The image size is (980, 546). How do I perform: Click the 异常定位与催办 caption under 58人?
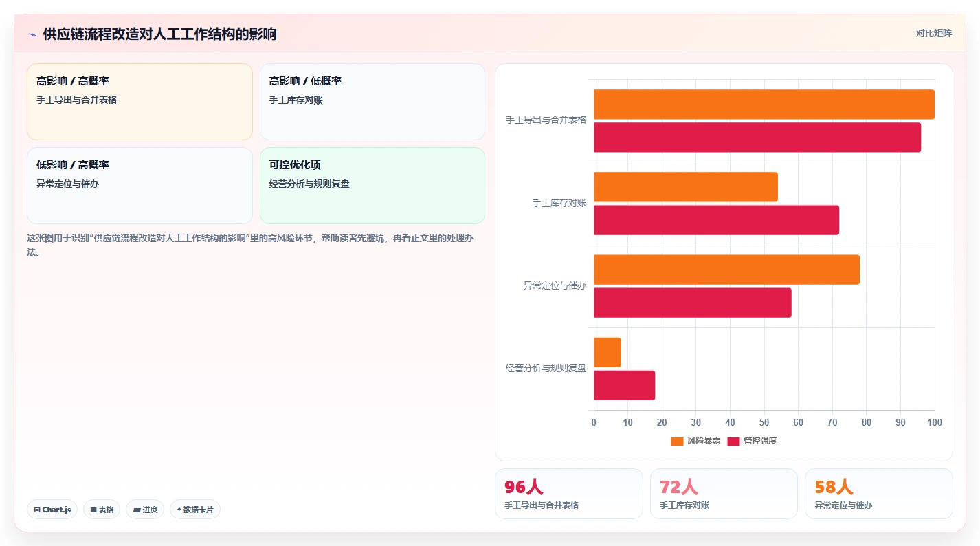click(844, 505)
